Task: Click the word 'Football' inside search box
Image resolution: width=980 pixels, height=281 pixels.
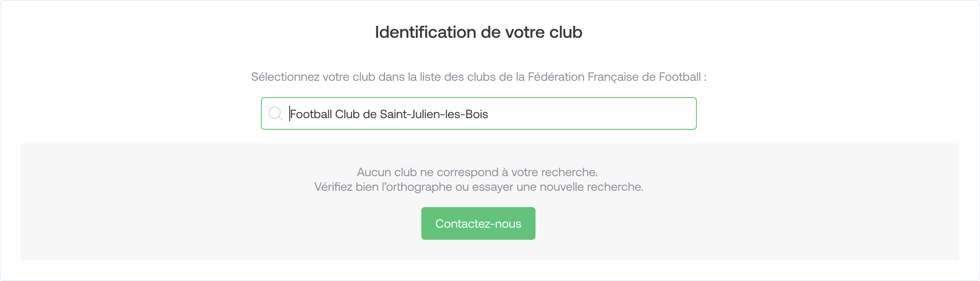Action: [311, 114]
